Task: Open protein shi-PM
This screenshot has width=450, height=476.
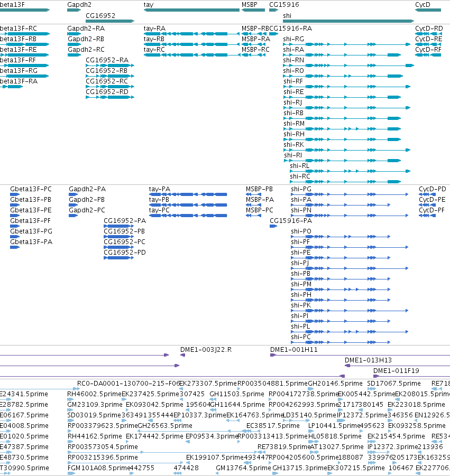Action: [x=301, y=284]
